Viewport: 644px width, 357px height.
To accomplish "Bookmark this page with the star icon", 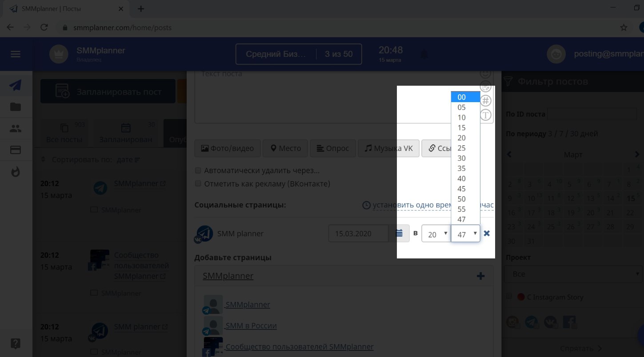I will click(624, 28).
